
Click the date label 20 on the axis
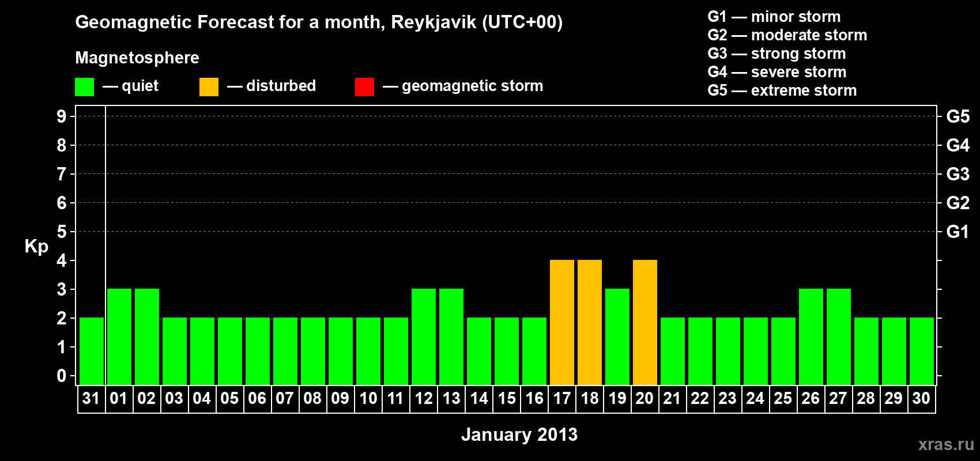(645, 398)
